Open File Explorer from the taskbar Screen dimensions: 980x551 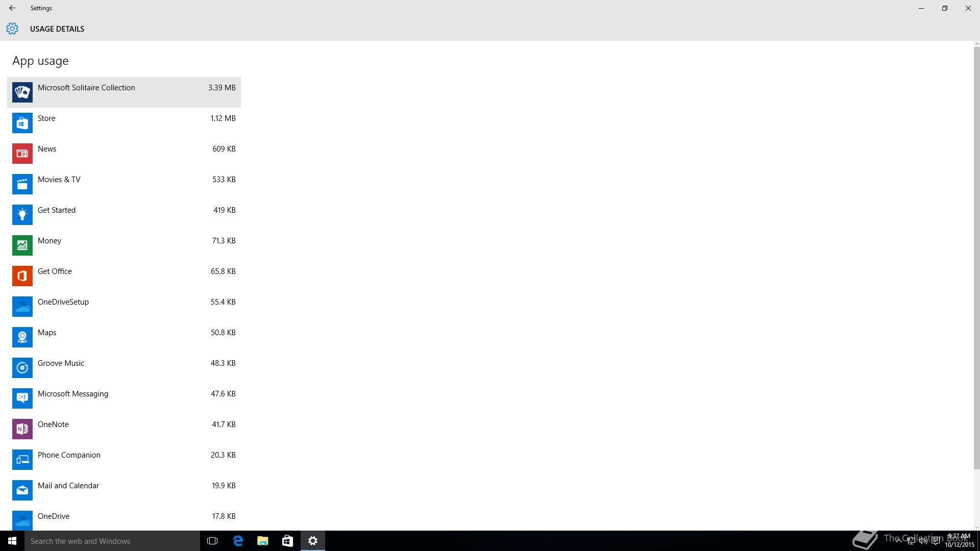[263, 541]
